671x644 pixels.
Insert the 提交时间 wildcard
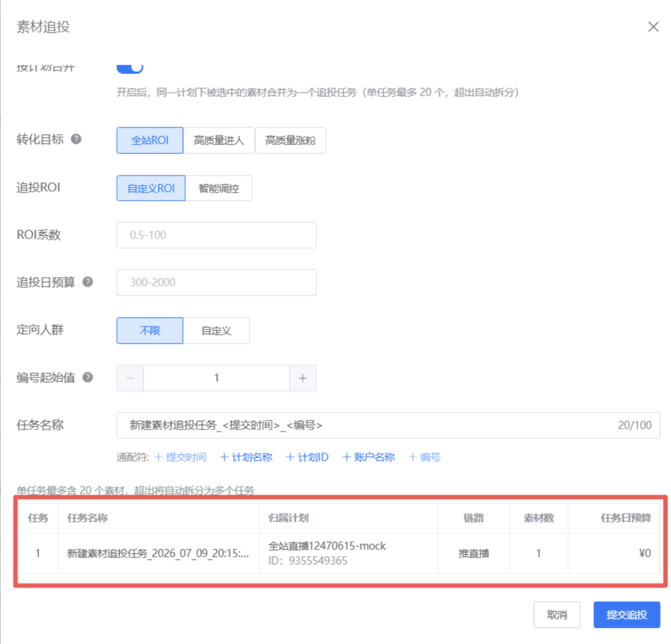(180, 457)
